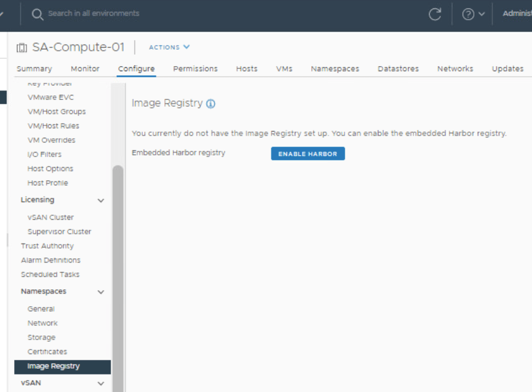Switch to the Summary tab
The width and height of the screenshot is (532, 392).
pyautogui.click(x=34, y=69)
